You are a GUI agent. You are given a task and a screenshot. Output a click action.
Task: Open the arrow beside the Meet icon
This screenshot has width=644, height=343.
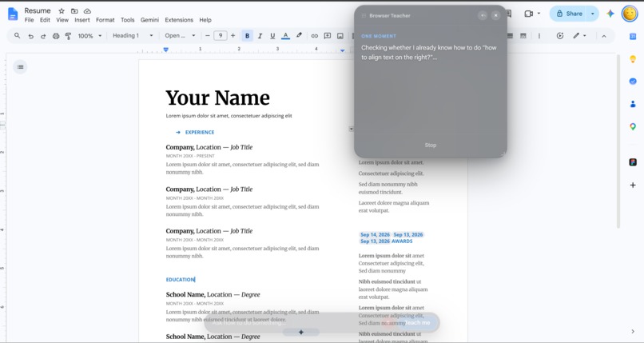[539, 14]
